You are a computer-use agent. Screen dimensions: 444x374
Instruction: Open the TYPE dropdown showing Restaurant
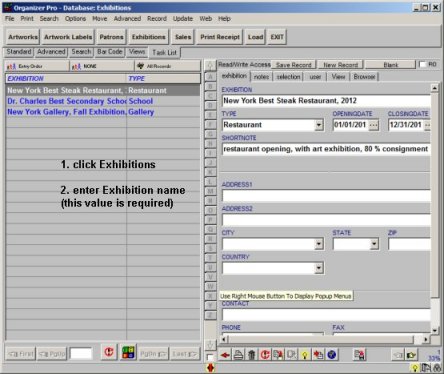319,125
